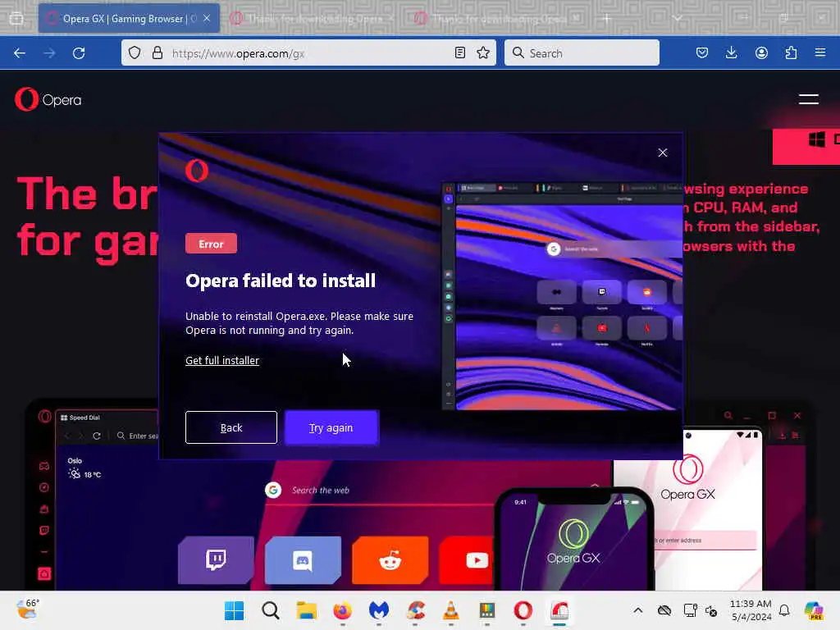Close the Opera GX Gaming Browser tab
This screenshot has height=630, width=840.
click(207, 18)
